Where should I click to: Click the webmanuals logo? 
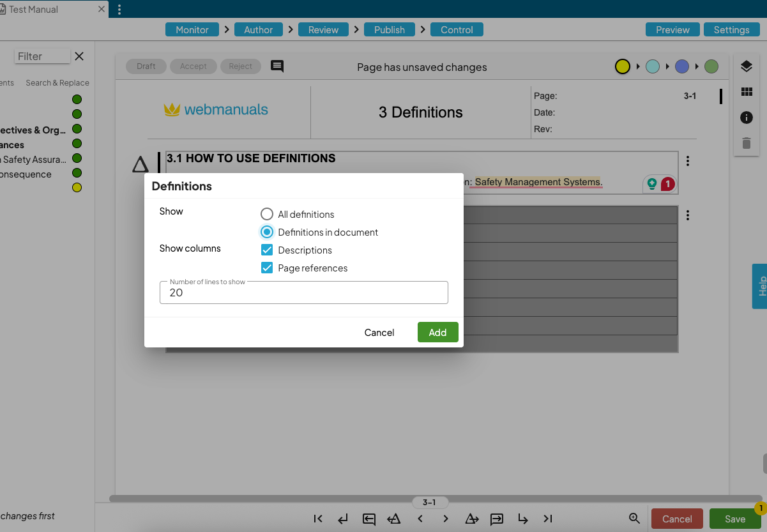216,110
